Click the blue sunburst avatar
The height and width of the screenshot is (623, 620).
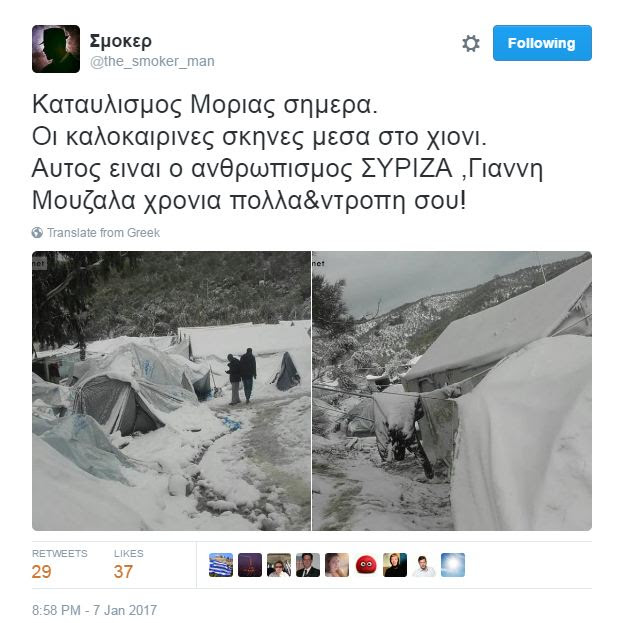tap(453, 565)
